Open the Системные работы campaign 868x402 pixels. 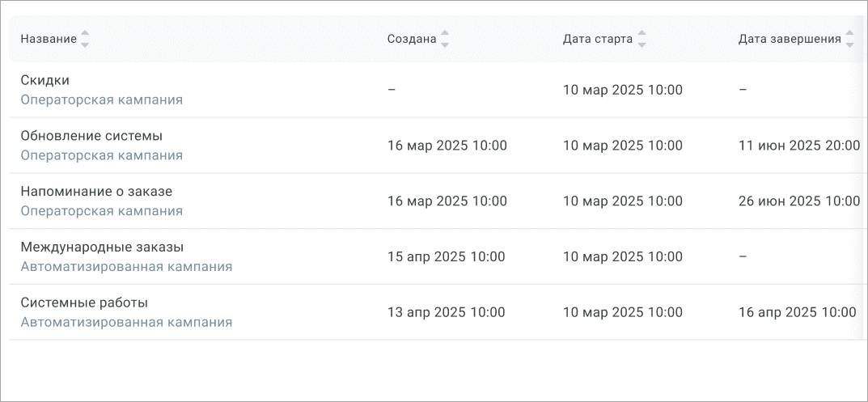click(x=84, y=303)
